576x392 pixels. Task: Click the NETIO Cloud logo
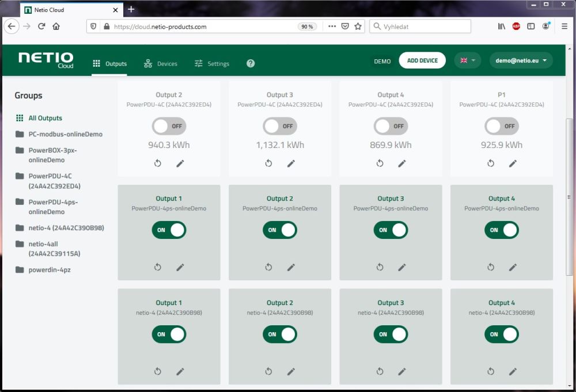pyautogui.click(x=46, y=60)
